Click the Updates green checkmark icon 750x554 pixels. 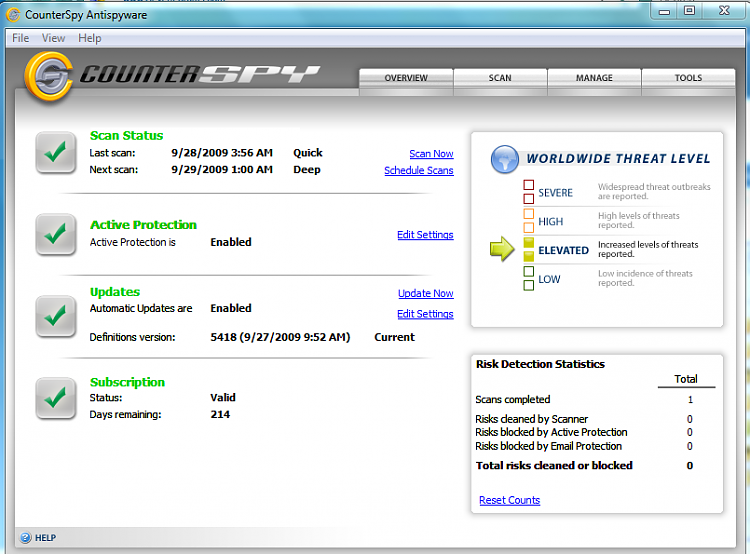pos(55,316)
